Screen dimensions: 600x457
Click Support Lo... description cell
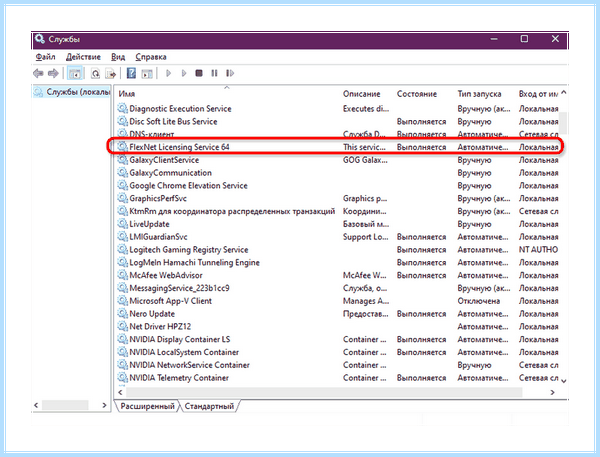pos(365,237)
